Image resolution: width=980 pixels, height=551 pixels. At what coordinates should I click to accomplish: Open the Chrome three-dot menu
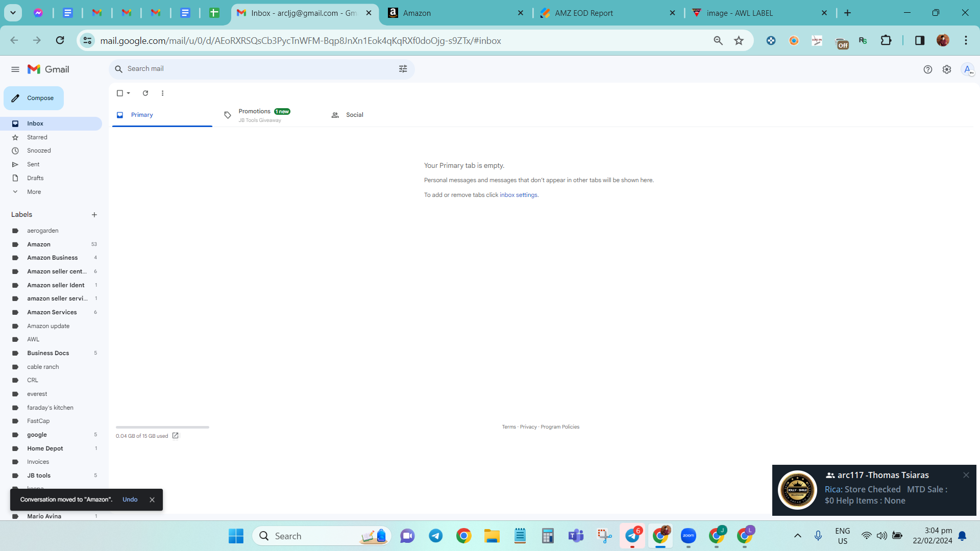966,41
